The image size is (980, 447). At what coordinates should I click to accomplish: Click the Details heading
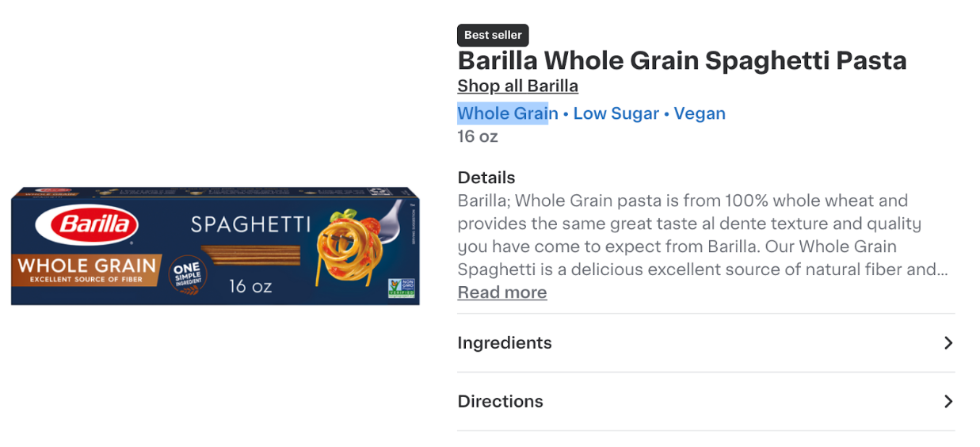(486, 178)
